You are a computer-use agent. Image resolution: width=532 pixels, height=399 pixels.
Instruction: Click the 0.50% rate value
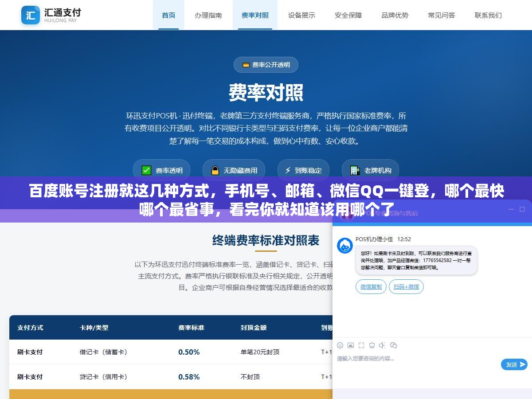tap(189, 352)
